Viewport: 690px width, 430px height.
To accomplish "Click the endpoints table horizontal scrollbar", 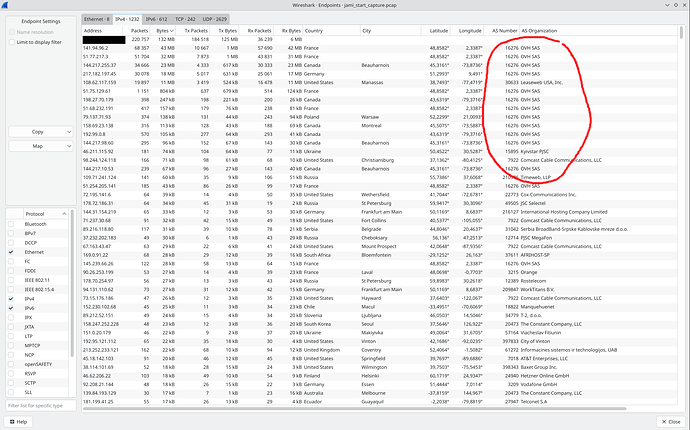I will pos(354,408).
